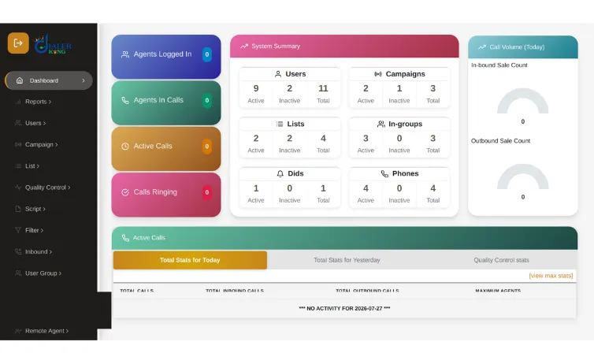Click the Campaign broadcast icon in sidebar

pos(18,144)
